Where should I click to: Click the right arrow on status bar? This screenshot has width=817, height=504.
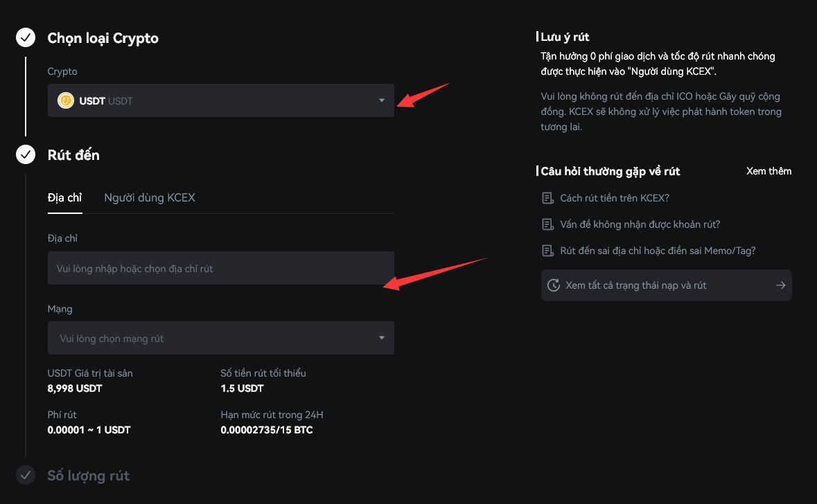pyautogui.click(x=781, y=285)
